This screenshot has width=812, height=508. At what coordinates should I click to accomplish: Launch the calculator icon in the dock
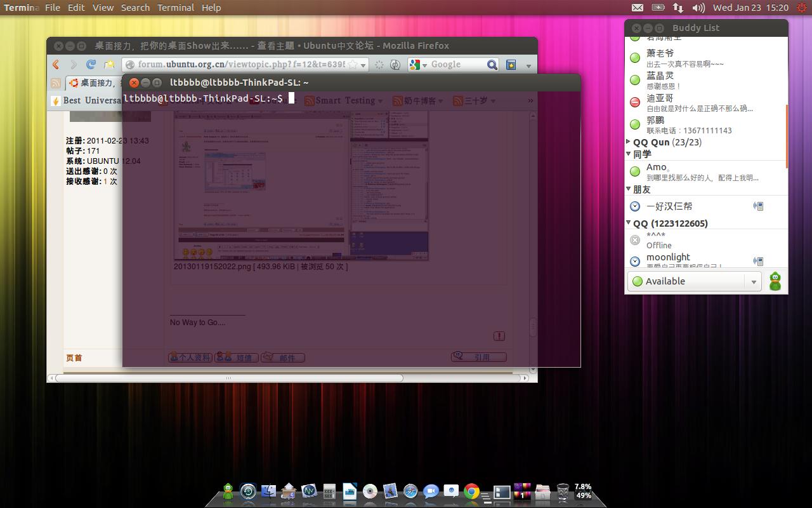coord(329,491)
